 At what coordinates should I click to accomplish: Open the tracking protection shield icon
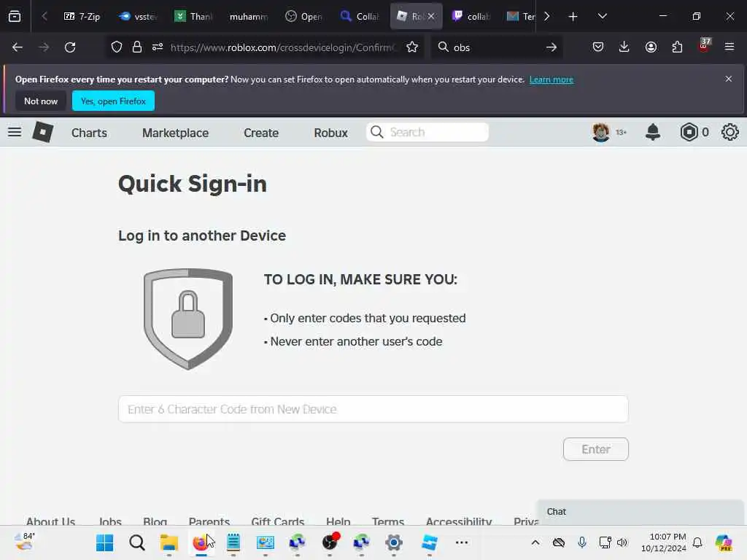pyautogui.click(x=117, y=47)
